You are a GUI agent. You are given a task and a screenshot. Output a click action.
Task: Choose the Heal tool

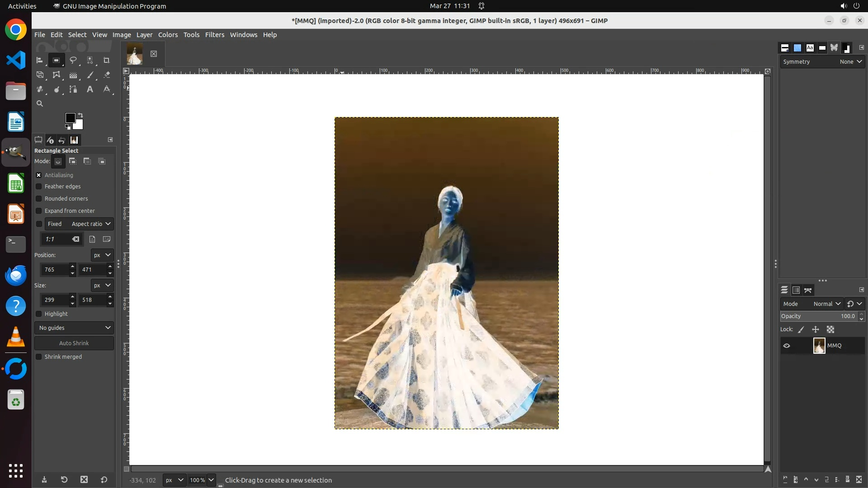point(40,89)
